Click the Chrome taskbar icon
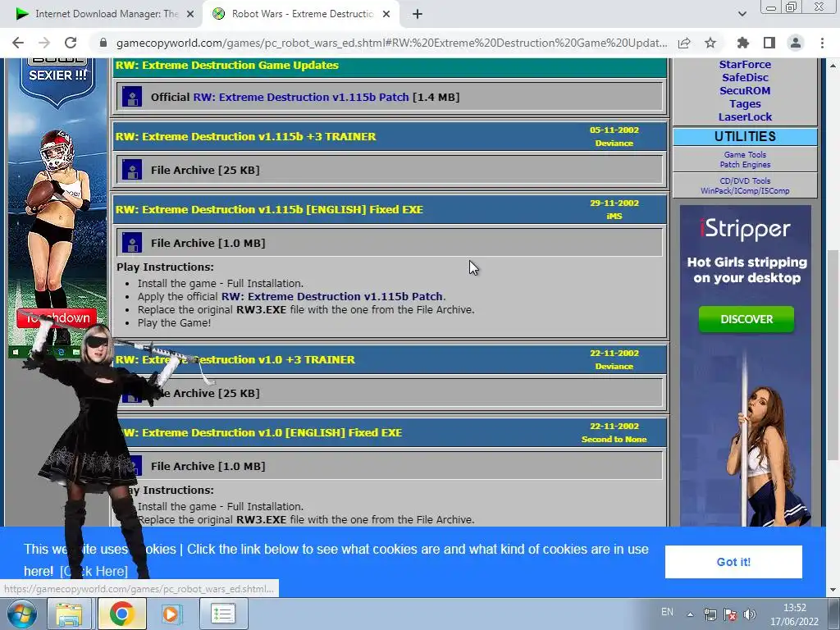This screenshot has width=840, height=630. point(121,614)
